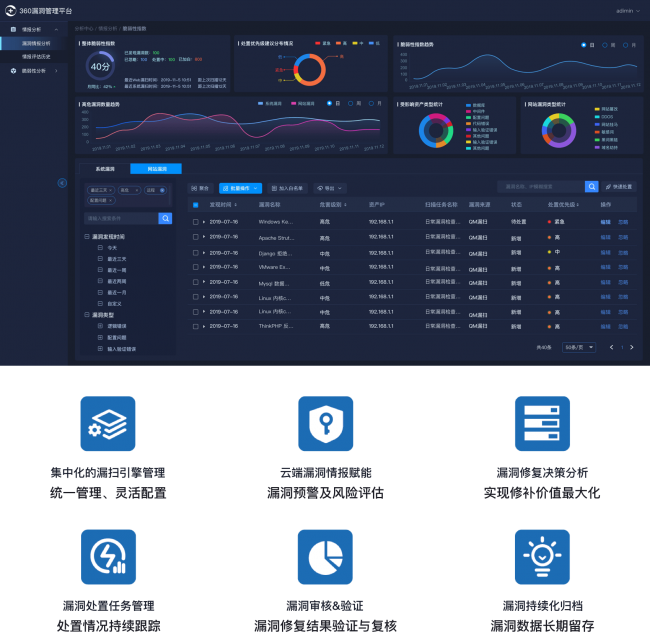Check the select-all checkbox in the table header
The width and height of the screenshot is (650, 632).
[196, 205]
